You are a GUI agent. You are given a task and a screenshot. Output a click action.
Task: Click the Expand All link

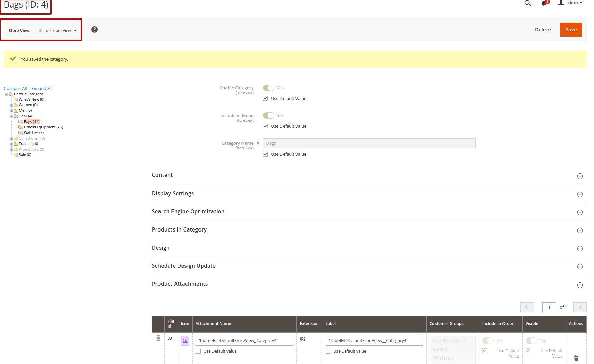(x=42, y=88)
